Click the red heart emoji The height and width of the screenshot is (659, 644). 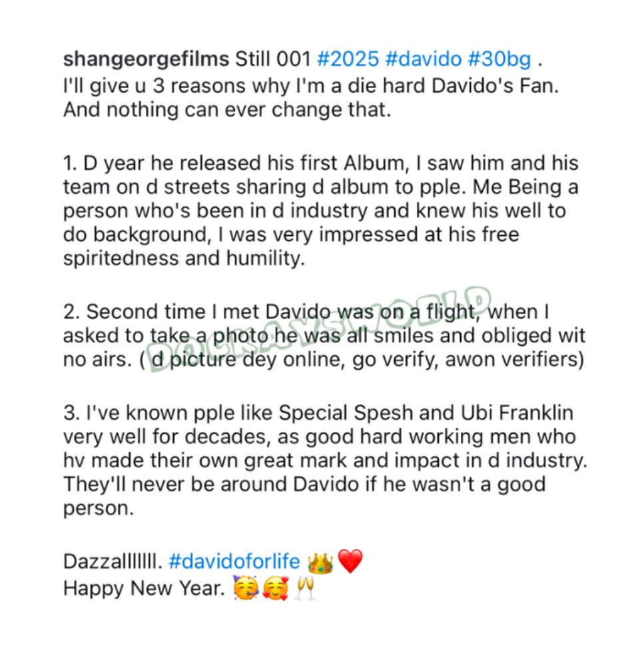click(x=350, y=561)
